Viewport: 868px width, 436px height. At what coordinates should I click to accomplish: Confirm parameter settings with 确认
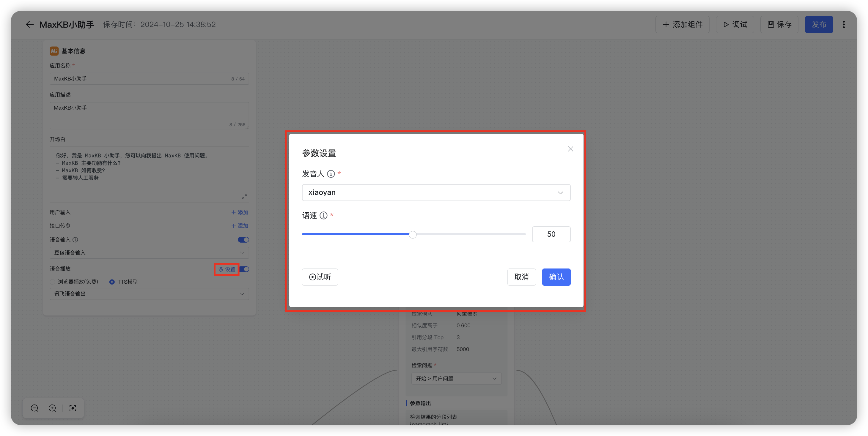(556, 277)
